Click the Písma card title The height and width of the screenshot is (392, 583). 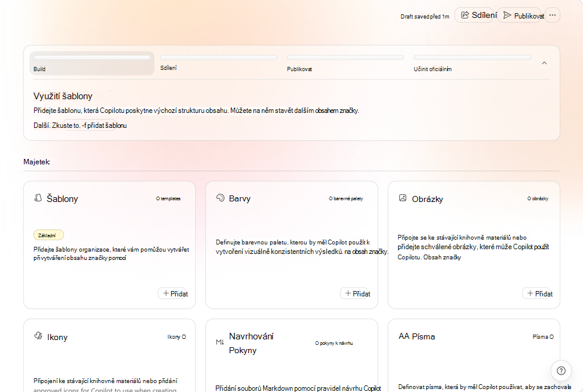click(x=423, y=336)
